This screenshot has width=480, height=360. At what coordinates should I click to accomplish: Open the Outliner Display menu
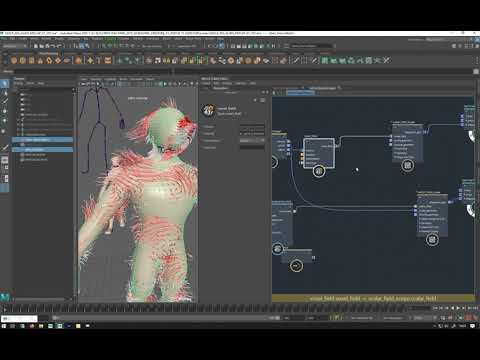[x=19, y=83]
